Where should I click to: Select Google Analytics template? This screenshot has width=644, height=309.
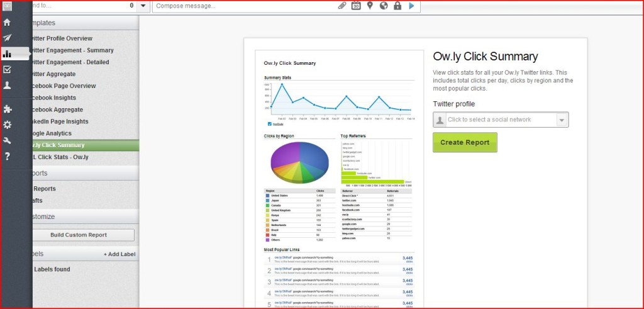coord(52,133)
